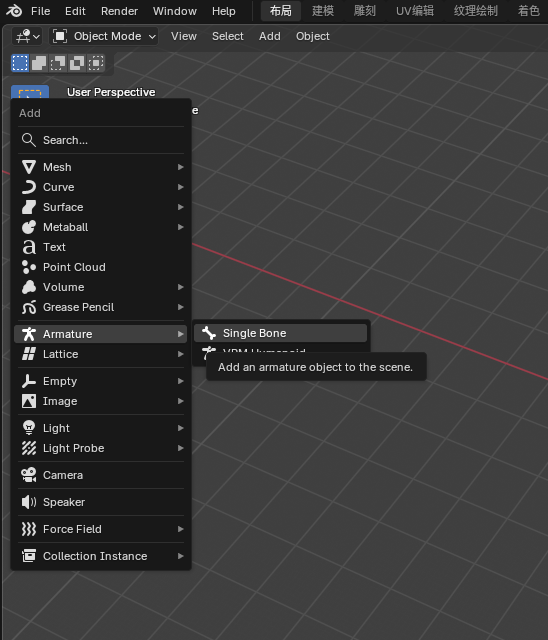Click the Lattice grid icon

(29, 354)
